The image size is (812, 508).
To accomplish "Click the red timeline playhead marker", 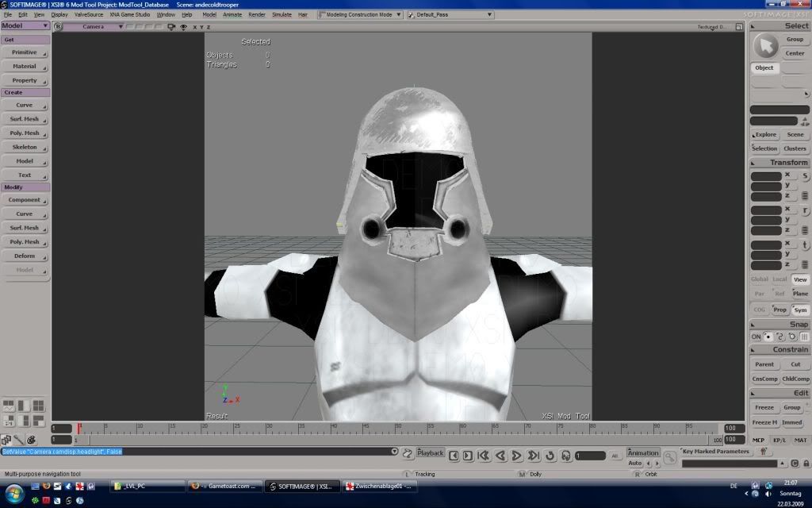I will point(79,428).
